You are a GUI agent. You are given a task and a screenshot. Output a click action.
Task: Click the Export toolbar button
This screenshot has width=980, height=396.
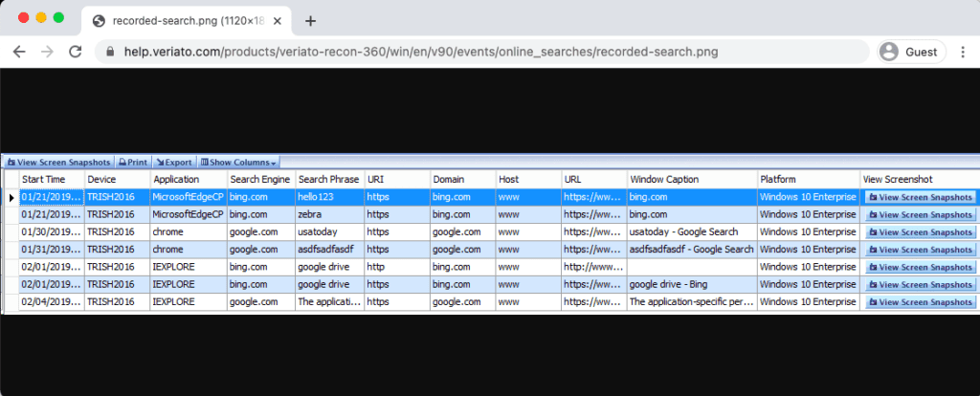tap(174, 163)
